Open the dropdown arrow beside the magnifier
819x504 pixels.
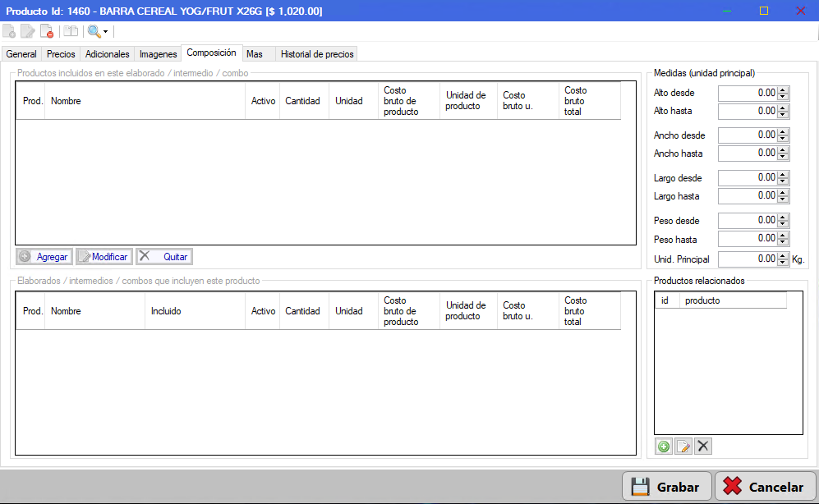[x=105, y=32]
